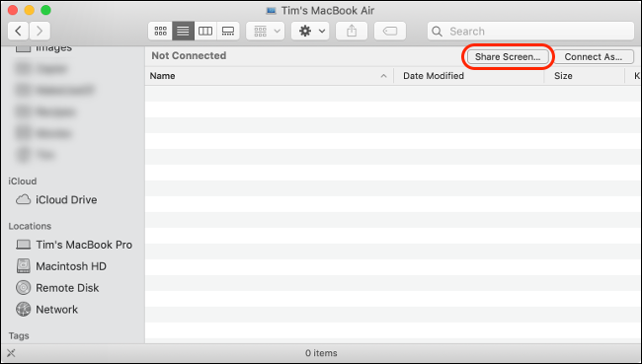This screenshot has width=642, height=364.
Task: Open the gear action menu
Action: click(311, 32)
